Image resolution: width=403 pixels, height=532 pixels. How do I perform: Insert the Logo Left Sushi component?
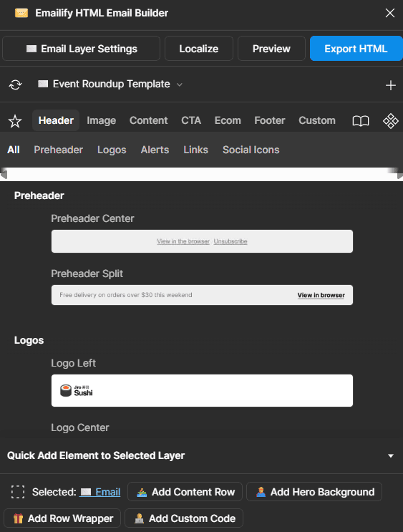[202, 390]
